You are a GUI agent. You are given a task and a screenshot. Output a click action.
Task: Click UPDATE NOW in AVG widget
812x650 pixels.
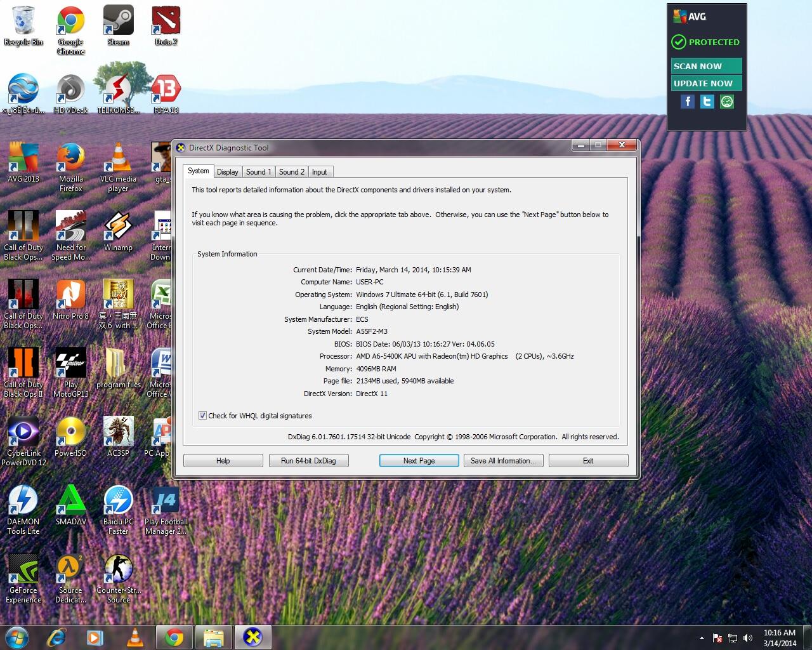click(x=707, y=83)
